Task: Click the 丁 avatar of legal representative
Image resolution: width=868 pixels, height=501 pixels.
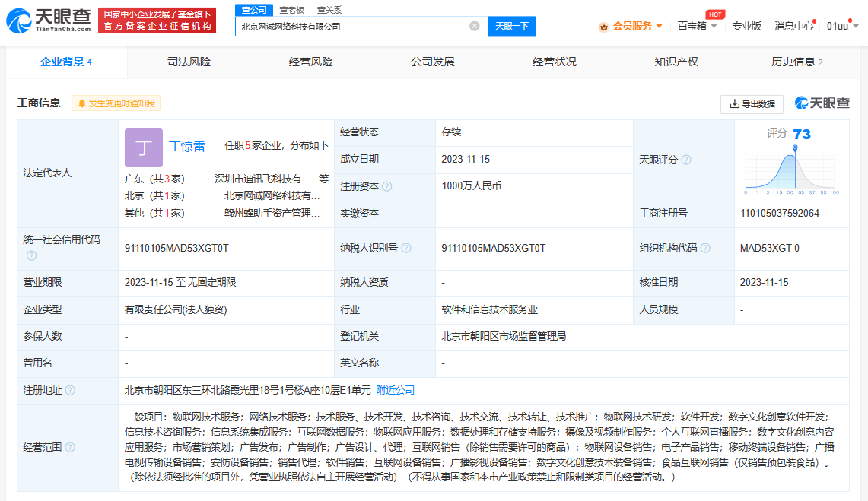Action: coord(143,147)
